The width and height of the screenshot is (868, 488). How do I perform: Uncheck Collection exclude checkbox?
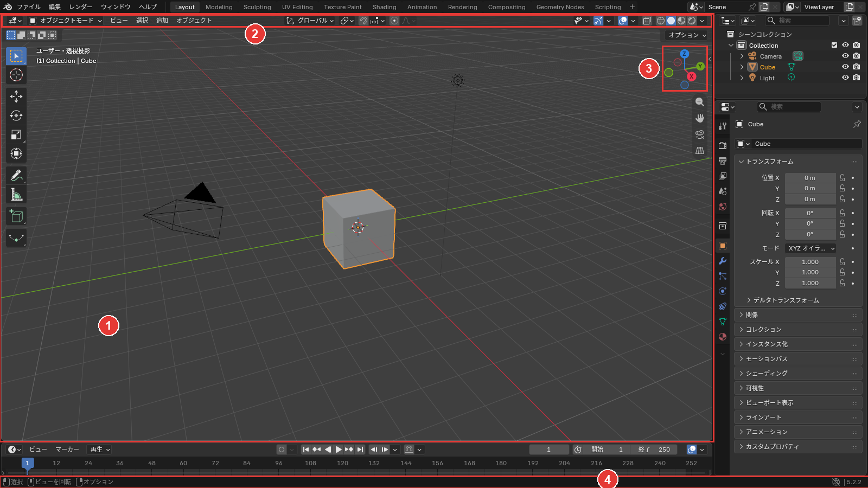[834, 46]
